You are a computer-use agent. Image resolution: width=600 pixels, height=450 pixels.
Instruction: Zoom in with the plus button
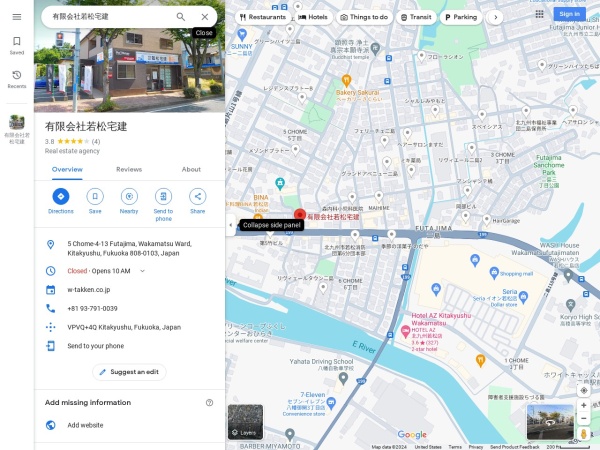584,405
